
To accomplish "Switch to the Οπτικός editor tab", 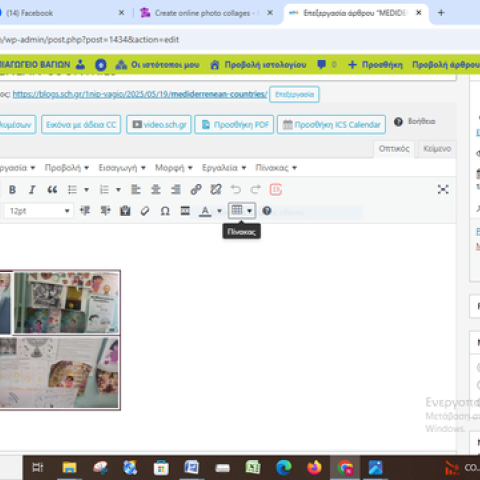I will coord(394,149).
